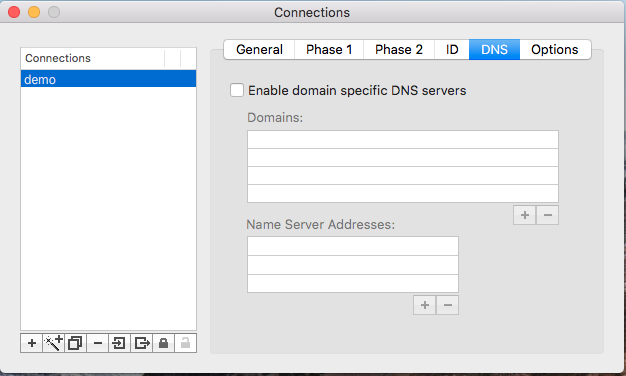626x376 pixels.
Task: Remove a domain with the Domains minus button
Action: tap(547, 215)
